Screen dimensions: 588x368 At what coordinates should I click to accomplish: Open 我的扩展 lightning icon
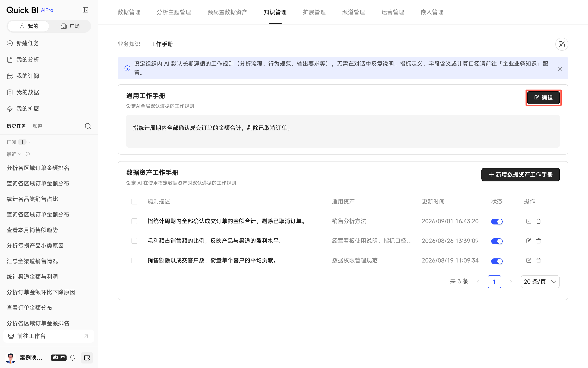pos(10,109)
